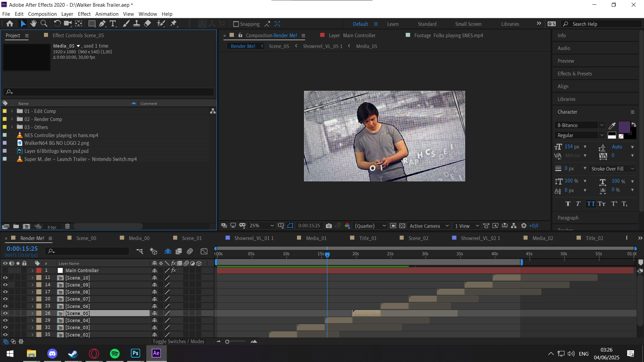Toggle All Caps text style button
Image resolution: width=644 pixels, height=362 pixels.
pyautogui.click(x=591, y=204)
